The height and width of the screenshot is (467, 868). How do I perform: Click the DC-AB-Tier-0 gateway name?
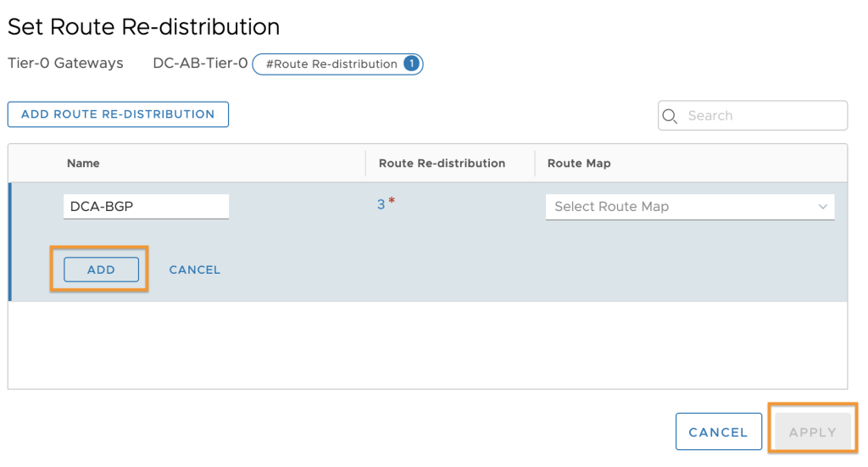tap(200, 64)
